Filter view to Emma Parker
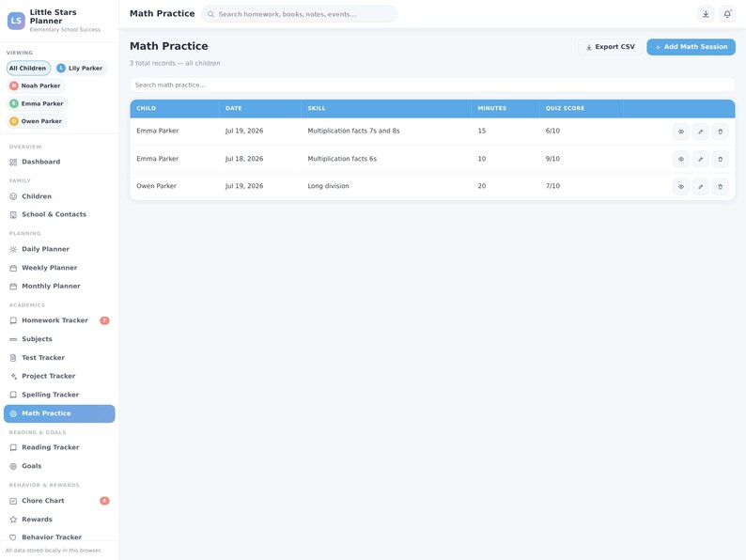 (37, 103)
